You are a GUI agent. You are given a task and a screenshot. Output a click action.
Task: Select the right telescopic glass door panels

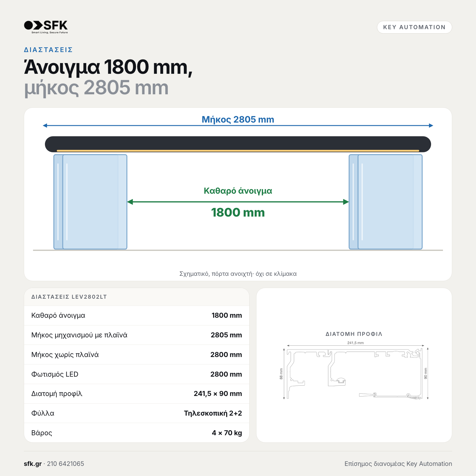tap(386, 202)
